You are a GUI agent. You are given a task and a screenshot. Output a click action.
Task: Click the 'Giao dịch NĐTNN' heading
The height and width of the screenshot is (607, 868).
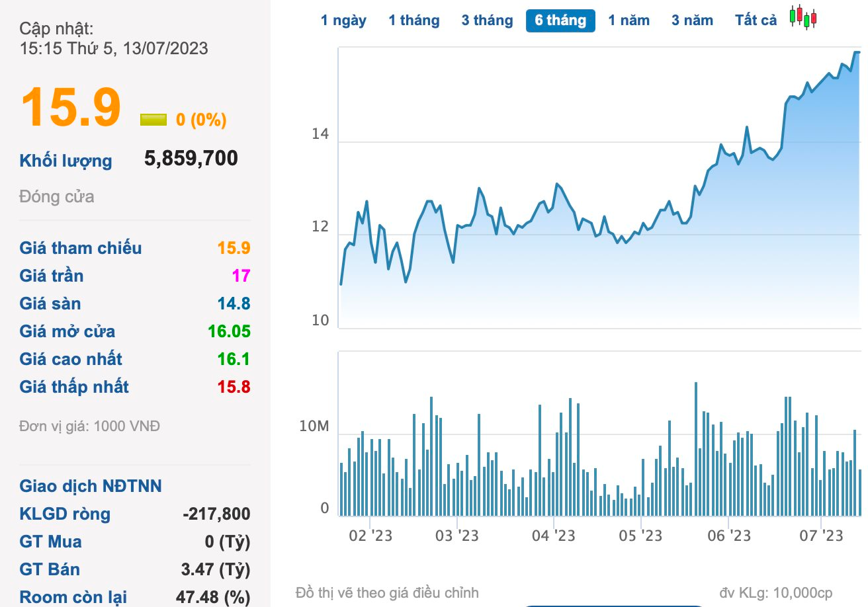point(91,486)
